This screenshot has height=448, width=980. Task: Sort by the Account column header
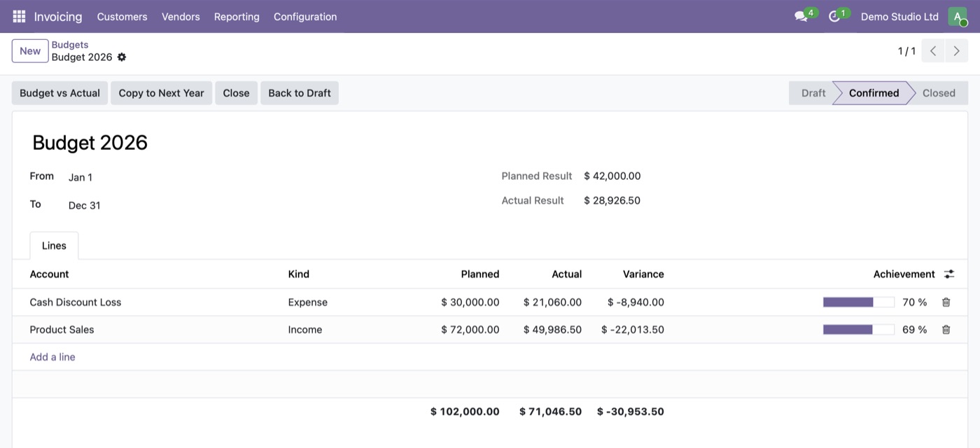tap(49, 274)
